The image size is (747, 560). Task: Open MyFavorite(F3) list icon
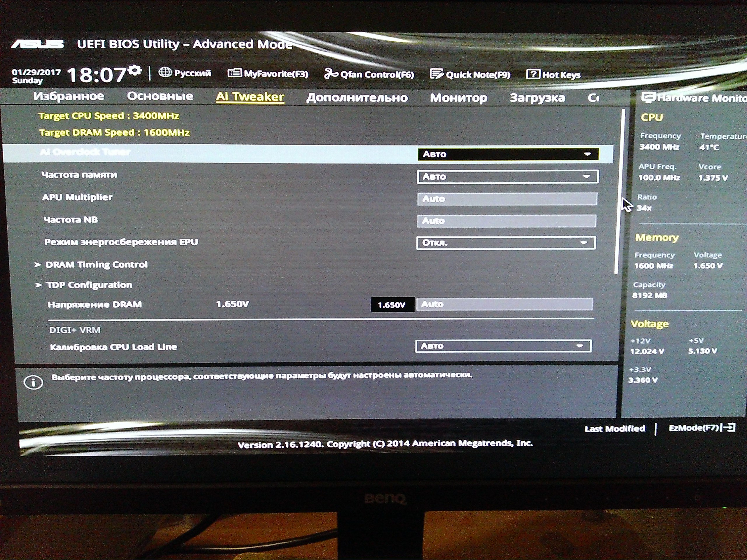(234, 73)
